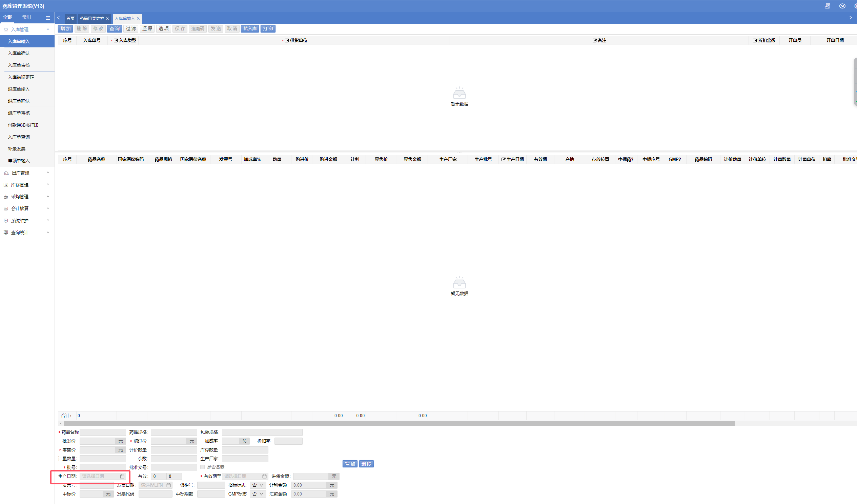
Task: Toggle sidebar with the hamburger menu icon
Action: tap(48, 18)
